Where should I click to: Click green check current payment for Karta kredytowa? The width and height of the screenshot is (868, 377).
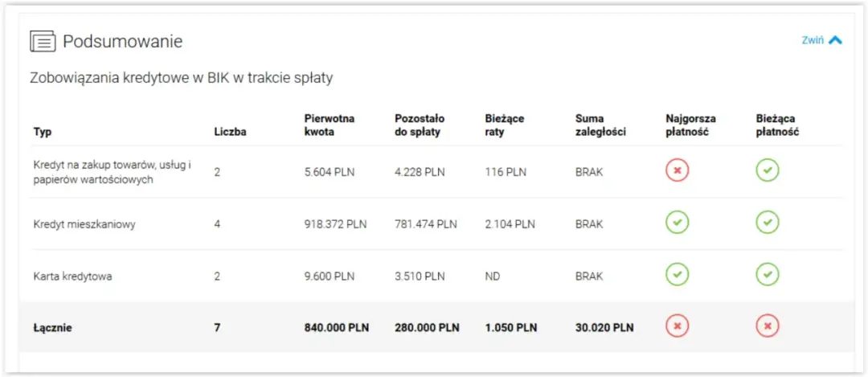pos(768,275)
